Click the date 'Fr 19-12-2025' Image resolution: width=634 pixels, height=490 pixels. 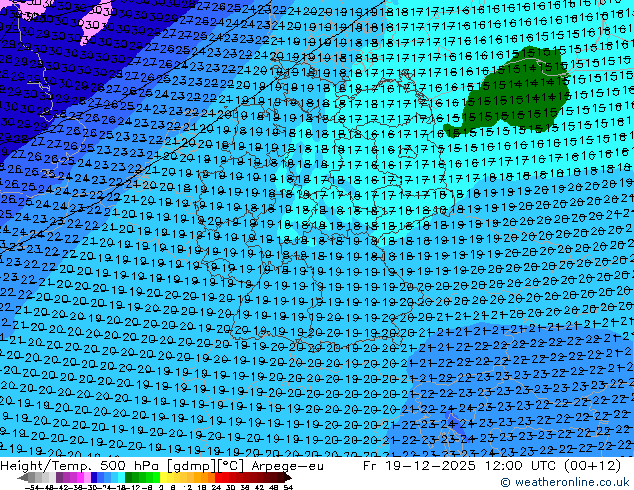coord(419,466)
